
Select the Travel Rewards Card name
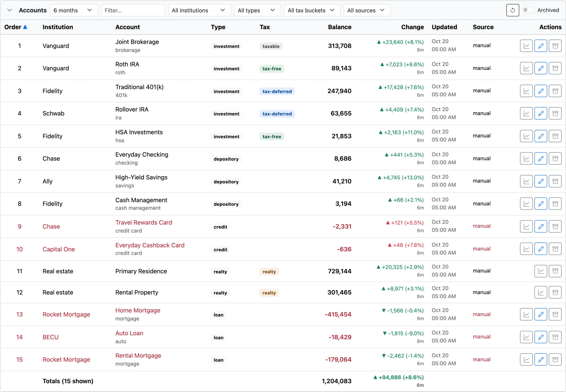(x=144, y=223)
